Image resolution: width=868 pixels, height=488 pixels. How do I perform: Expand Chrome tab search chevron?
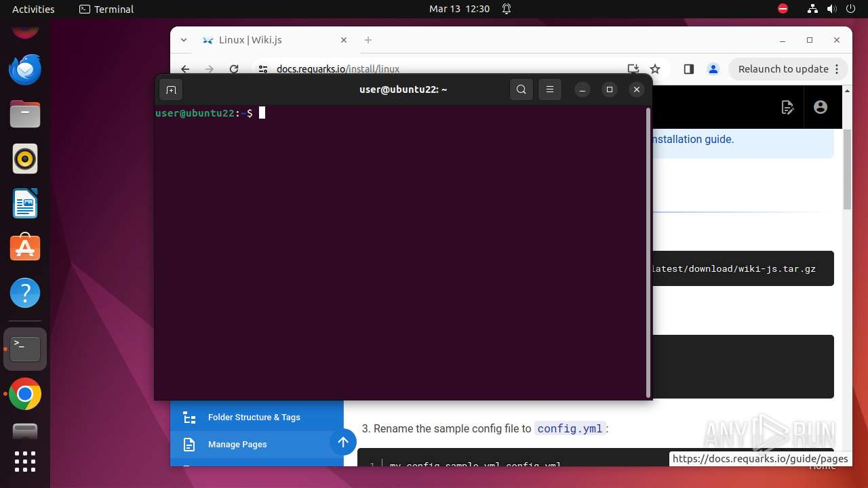tap(184, 40)
